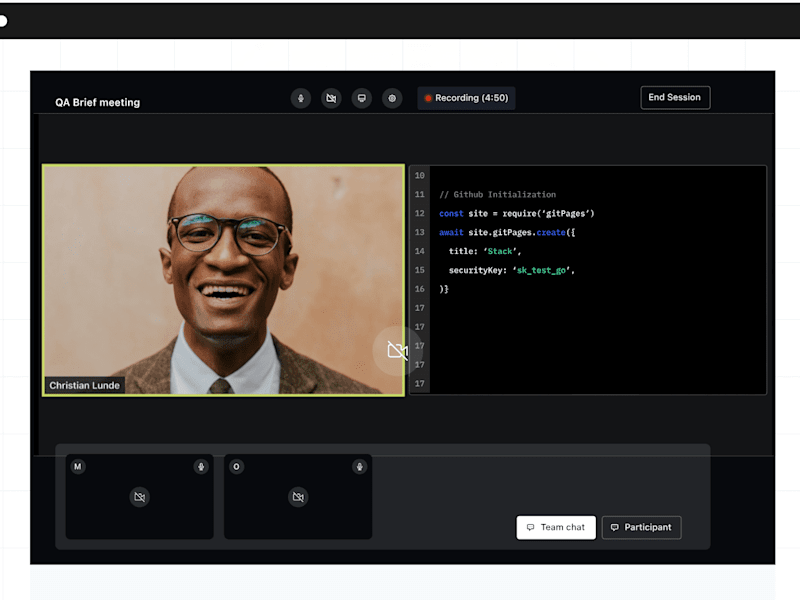Click line number 14 in code gutter
Image resolution: width=800 pixels, height=600 pixels.
pyautogui.click(x=419, y=251)
